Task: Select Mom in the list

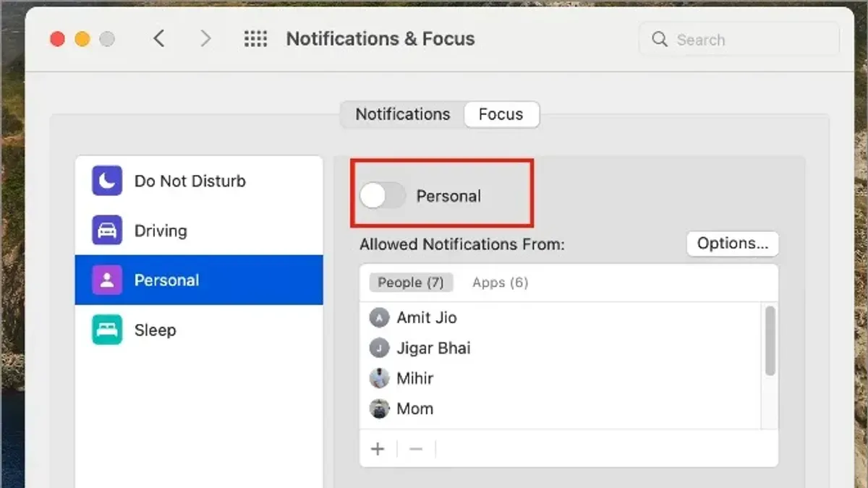Action: pyautogui.click(x=561, y=408)
